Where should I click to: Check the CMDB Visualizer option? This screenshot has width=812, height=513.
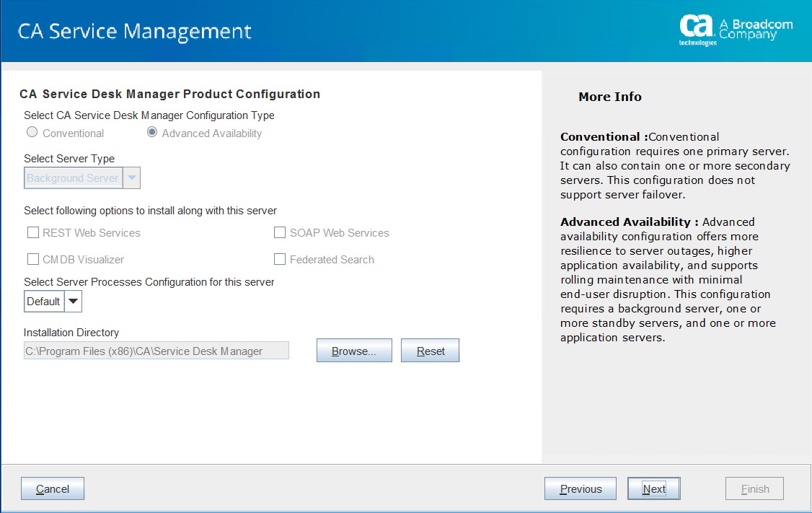coord(33,260)
